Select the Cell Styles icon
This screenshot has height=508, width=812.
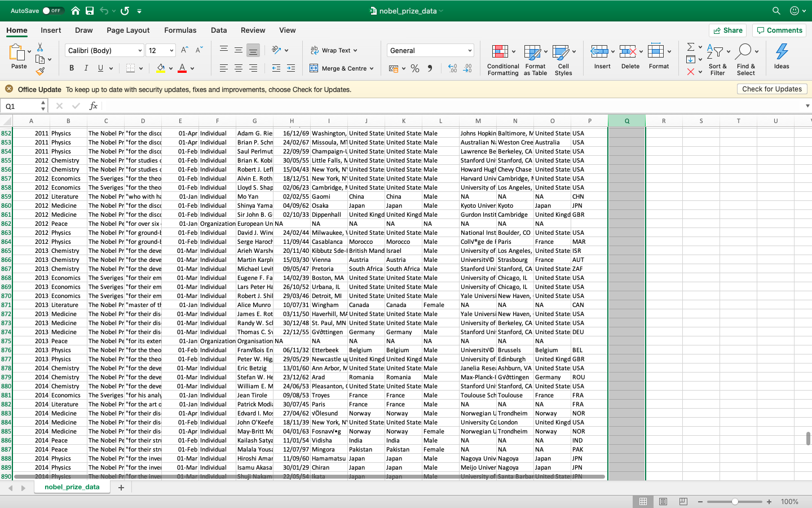(563, 59)
